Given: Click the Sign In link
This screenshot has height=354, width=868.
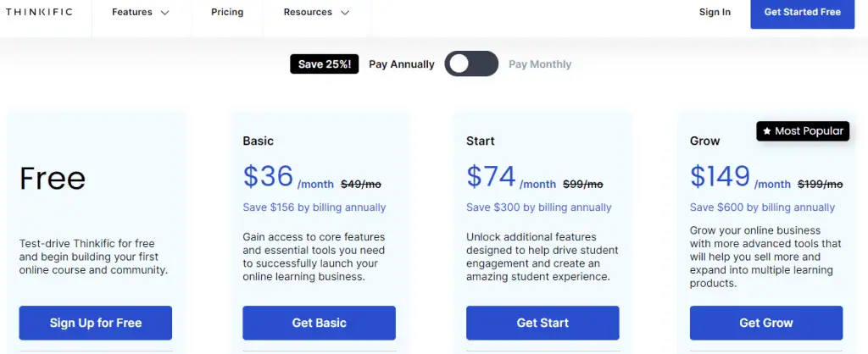Looking at the screenshot, I should 715,12.
